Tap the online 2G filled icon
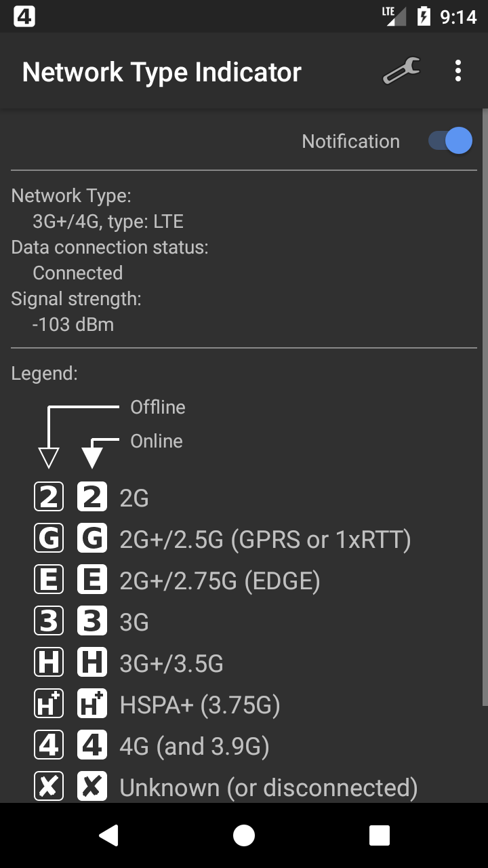Viewport: 488px width, 868px height. (x=92, y=498)
